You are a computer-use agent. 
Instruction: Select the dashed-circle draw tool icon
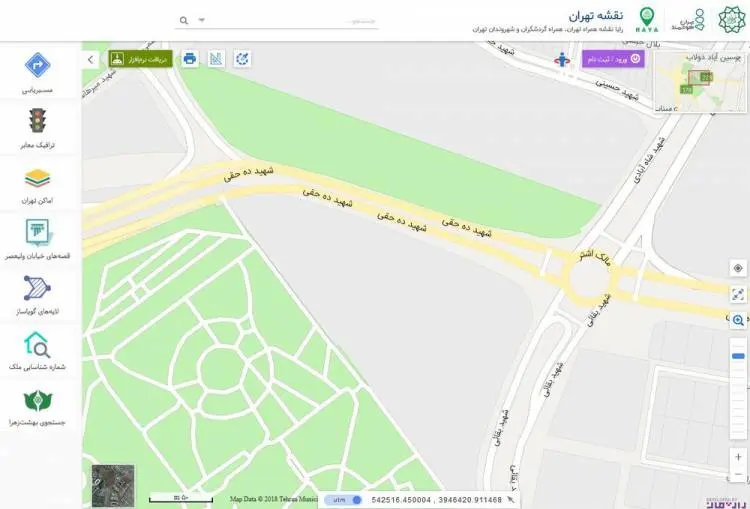pyautogui.click(x=243, y=59)
